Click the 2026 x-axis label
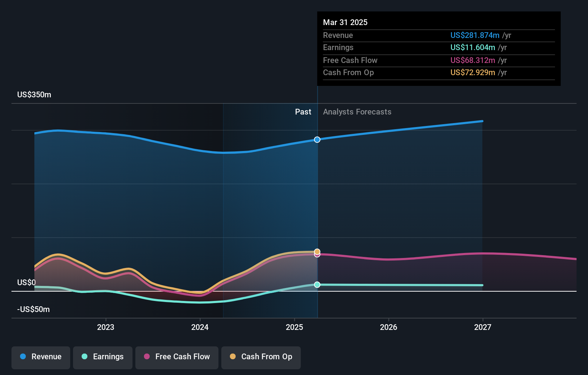 (x=389, y=327)
